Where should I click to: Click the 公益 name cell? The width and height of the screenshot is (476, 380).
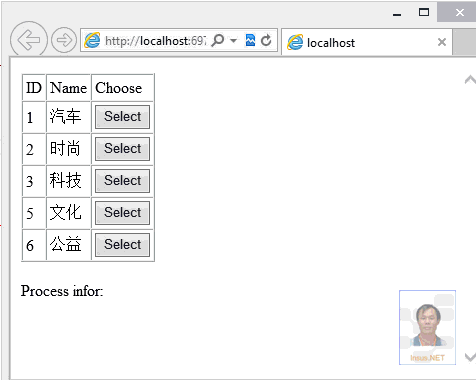click(x=69, y=245)
